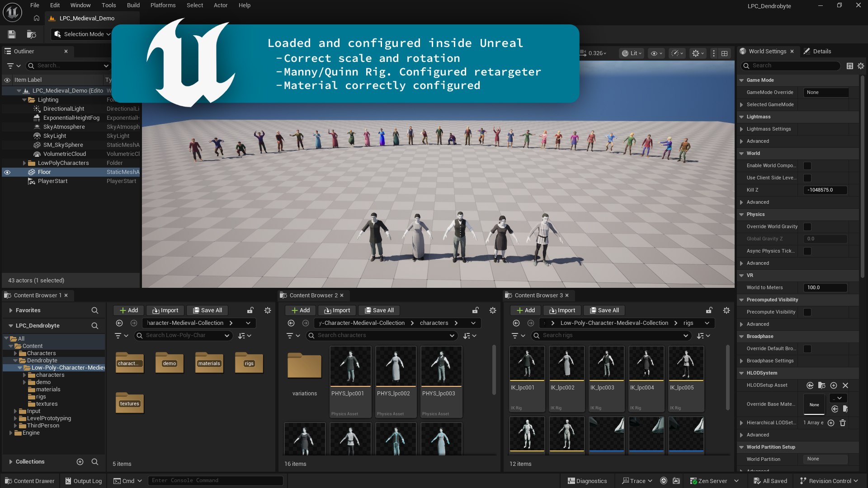Screen dimensions: 868x488
Task: Click Add in Content Browser 1
Action: coord(129,310)
